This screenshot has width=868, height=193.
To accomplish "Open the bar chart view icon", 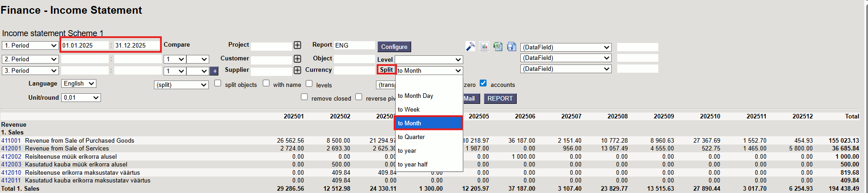I will point(484,47).
